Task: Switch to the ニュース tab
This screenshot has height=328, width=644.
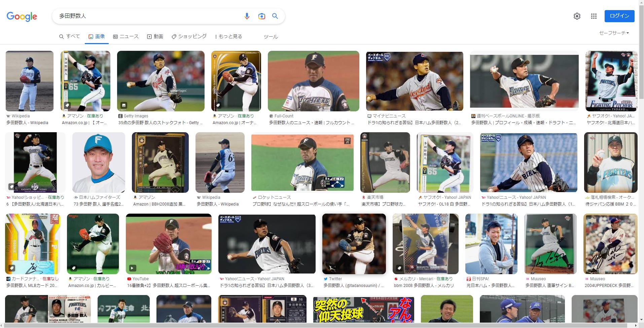Action: click(x=126, y=36)
